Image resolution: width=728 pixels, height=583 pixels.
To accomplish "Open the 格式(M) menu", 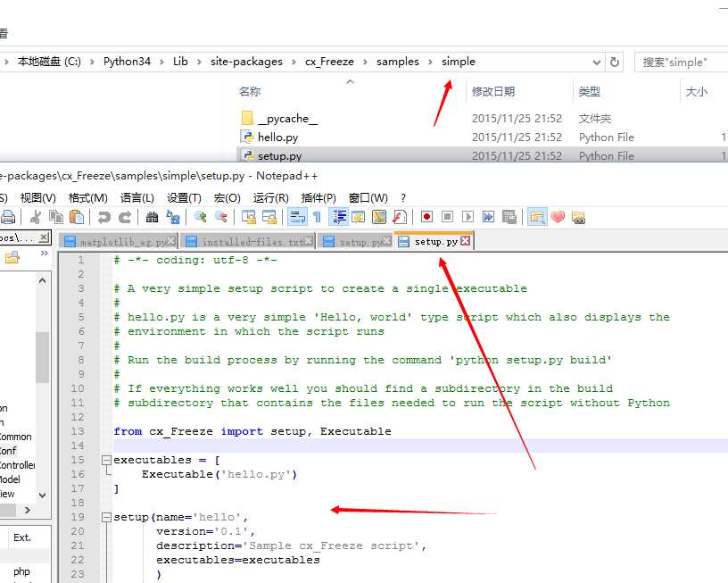I will [87, 198].
